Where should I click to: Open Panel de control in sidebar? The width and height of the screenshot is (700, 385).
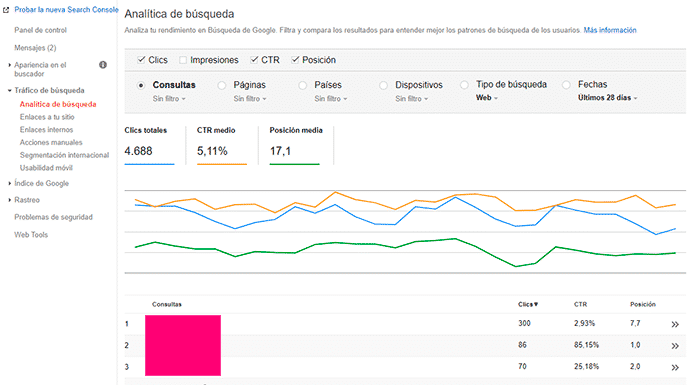[x=40, y=30]
